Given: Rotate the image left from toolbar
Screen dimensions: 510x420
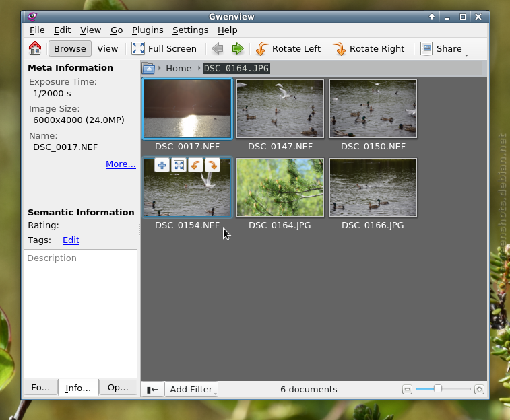Looking at the screenshot, I should (288, 48).
